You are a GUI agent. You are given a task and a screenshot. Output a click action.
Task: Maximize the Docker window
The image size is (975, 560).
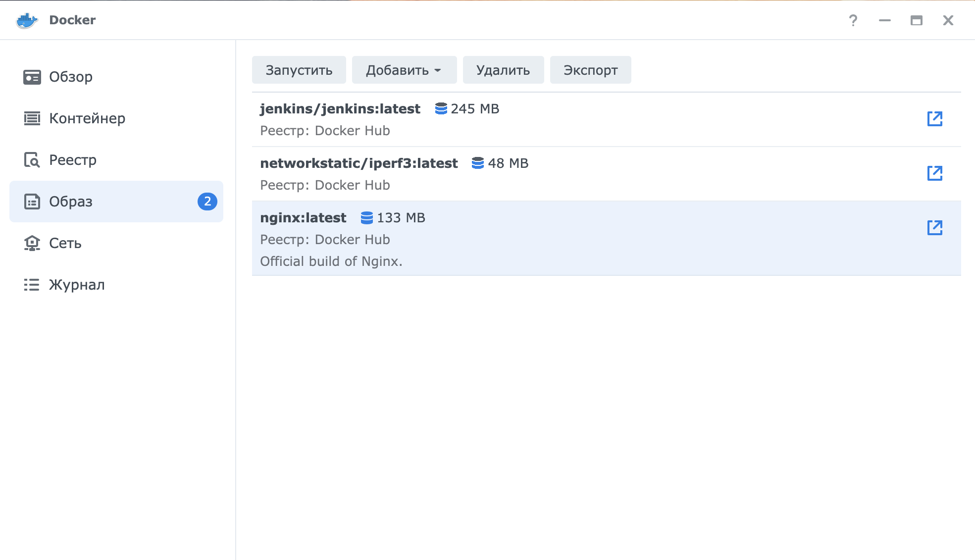click(916, 20)
